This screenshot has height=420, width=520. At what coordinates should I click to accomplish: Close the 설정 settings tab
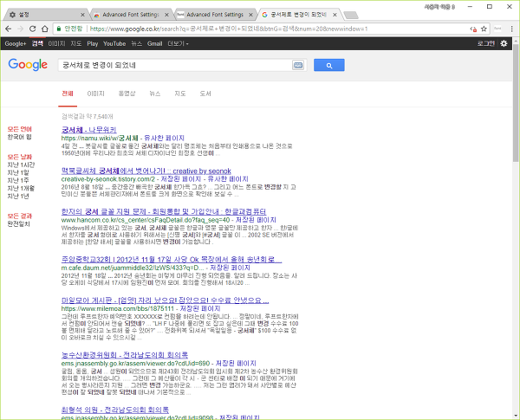coord(82,15)
